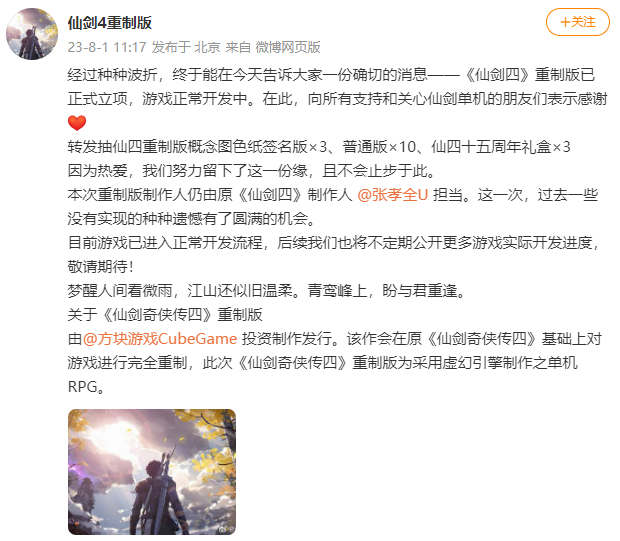Image resolution: width=620 pixels, height=541 pixels.
Task: Click the 因为热爱 sentence in post
Action: coord(252,171)
